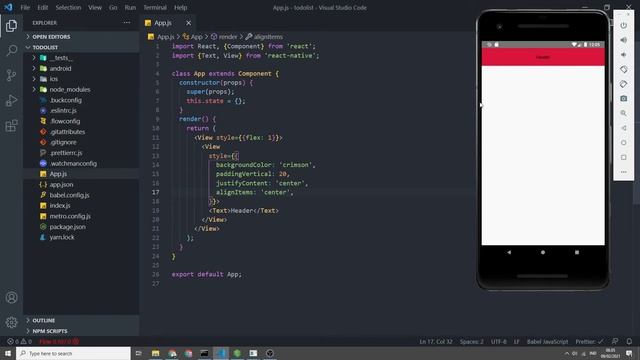The height and width of the screenshot is (360, 640).
Task: Open the Extensions view
Action: (11, 125)
